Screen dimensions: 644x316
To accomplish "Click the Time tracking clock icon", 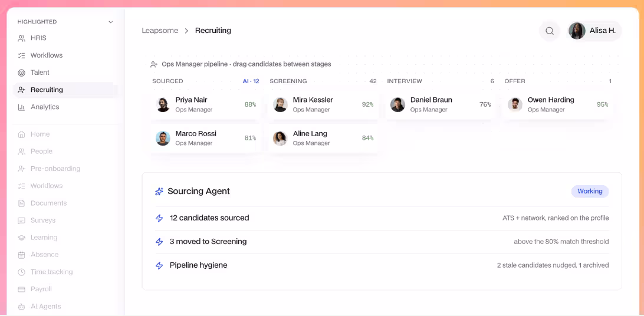I will (22, 272).
